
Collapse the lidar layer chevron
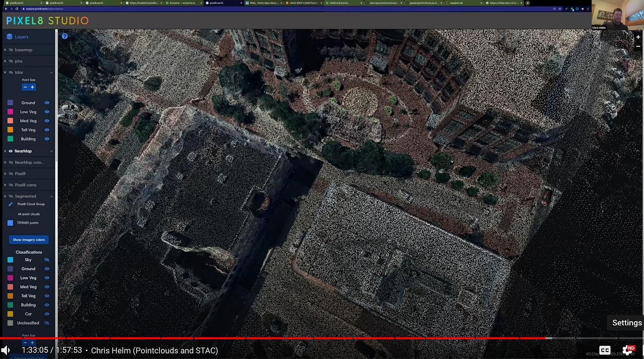coord(52,73)
